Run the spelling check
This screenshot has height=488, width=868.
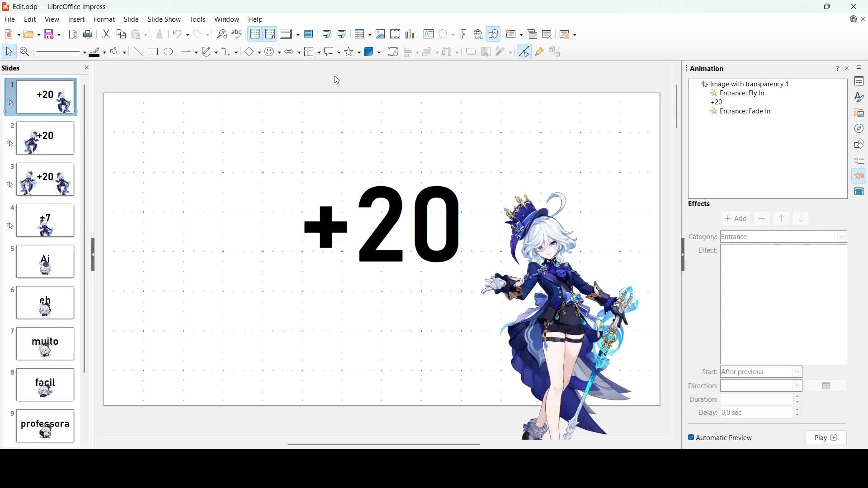coord(237,34)
